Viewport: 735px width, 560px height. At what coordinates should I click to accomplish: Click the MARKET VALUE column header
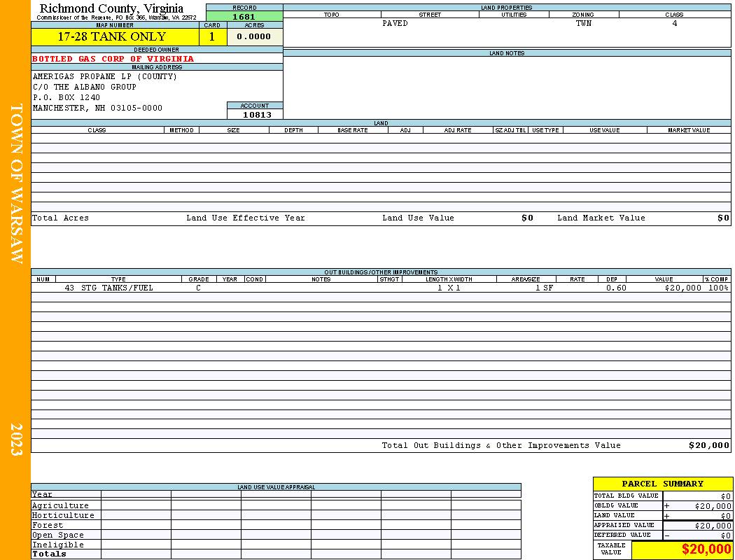[x=689, y=130]
